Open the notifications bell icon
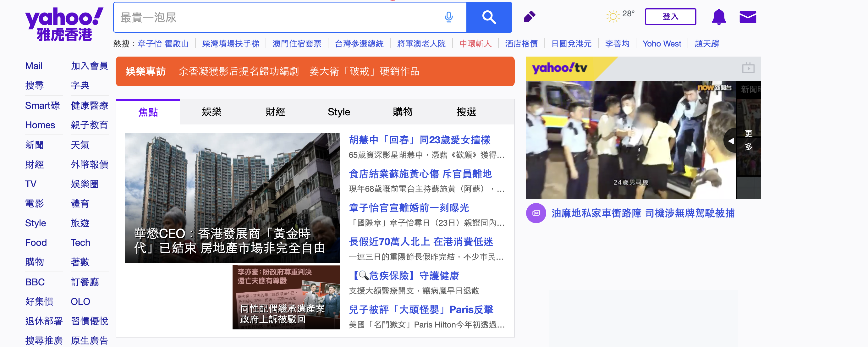 [718, 17]
